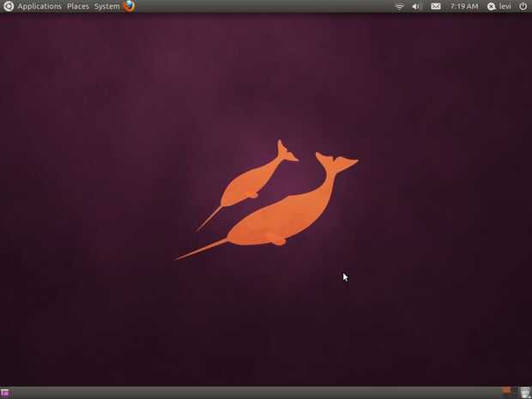Switch to the second dark workspace
Screen dimensions: 532x399
[x=515, y=391]
